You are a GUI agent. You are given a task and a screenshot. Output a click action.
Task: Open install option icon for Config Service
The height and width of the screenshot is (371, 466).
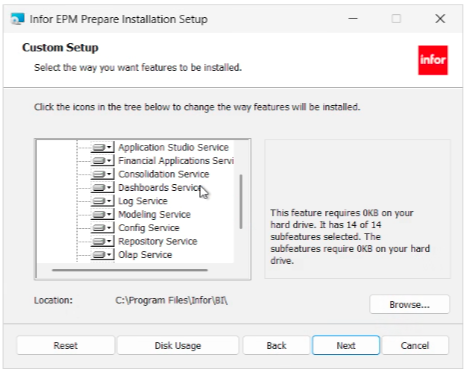coord(102,228)
